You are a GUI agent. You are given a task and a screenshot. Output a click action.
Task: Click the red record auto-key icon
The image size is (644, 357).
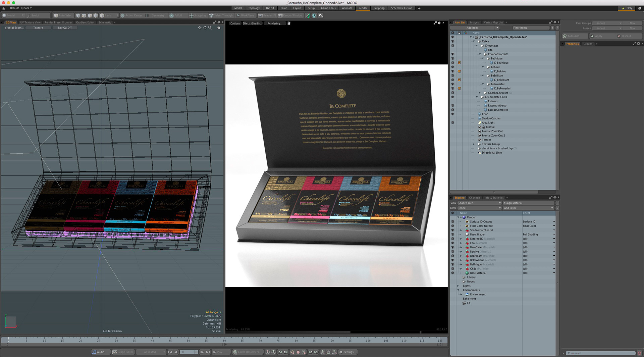(x=298, y=352)
